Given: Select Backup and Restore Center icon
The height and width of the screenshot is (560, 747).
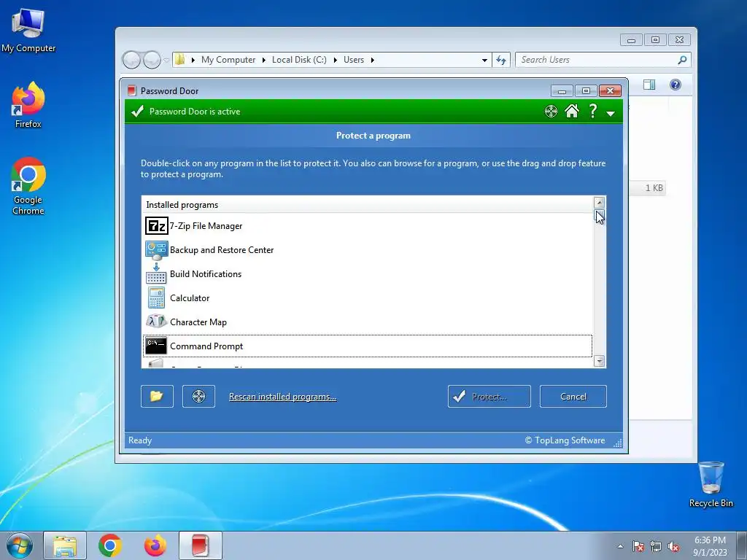Looking at the screenshot, I should (156, 250).
